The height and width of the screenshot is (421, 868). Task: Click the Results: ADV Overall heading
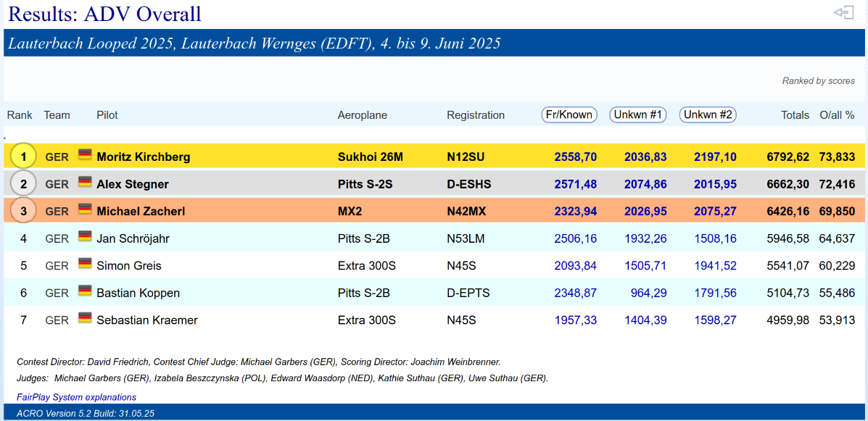click(104, 13)
